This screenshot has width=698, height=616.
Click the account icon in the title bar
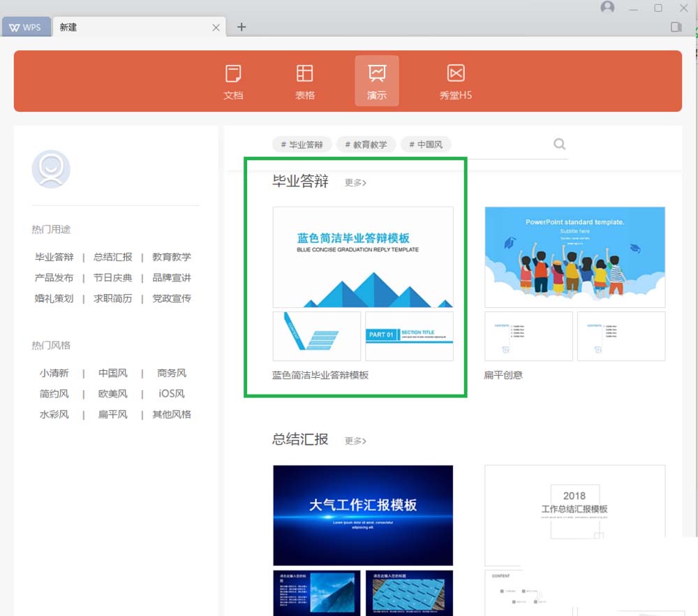coord(607,8)
